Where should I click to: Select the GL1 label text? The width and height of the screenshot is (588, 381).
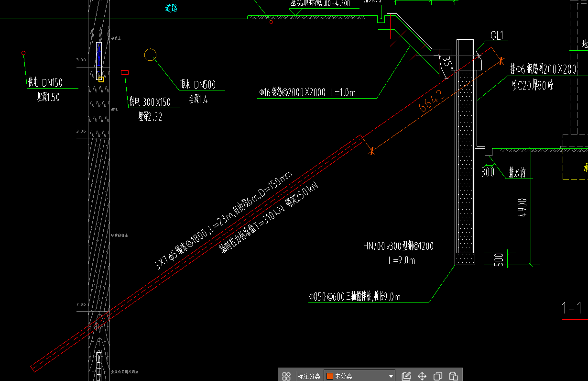coord(497,36)
